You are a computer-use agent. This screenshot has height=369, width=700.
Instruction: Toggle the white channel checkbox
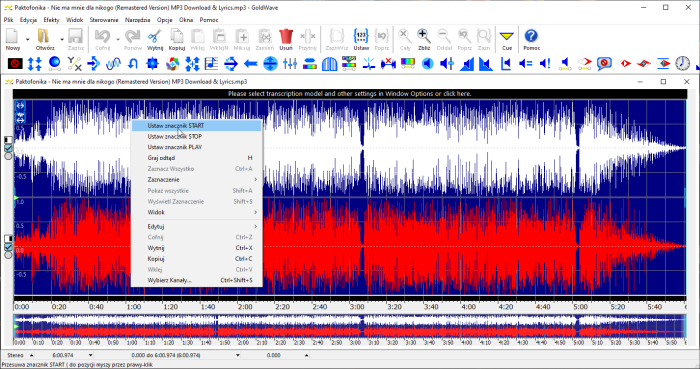pyautogui.click(x=8, y=148)
